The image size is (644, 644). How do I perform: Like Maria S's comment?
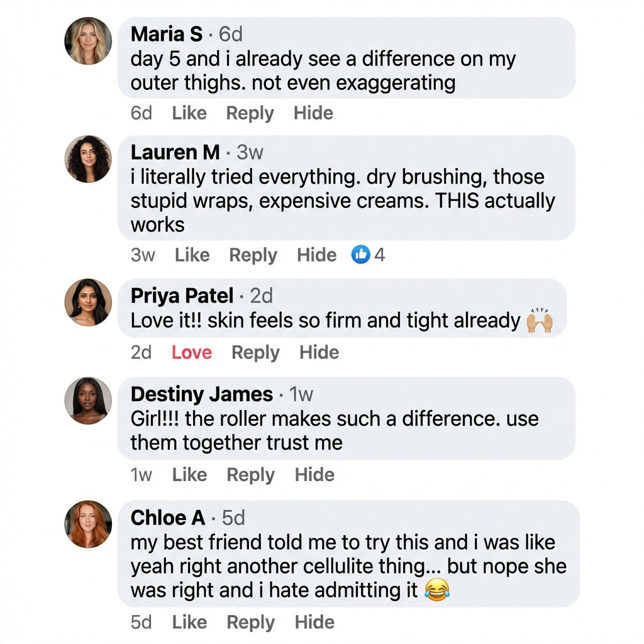189,113
